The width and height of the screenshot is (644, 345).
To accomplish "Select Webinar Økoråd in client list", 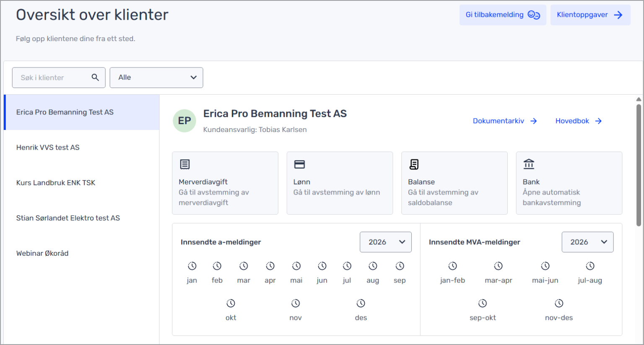I will (42, 253).
